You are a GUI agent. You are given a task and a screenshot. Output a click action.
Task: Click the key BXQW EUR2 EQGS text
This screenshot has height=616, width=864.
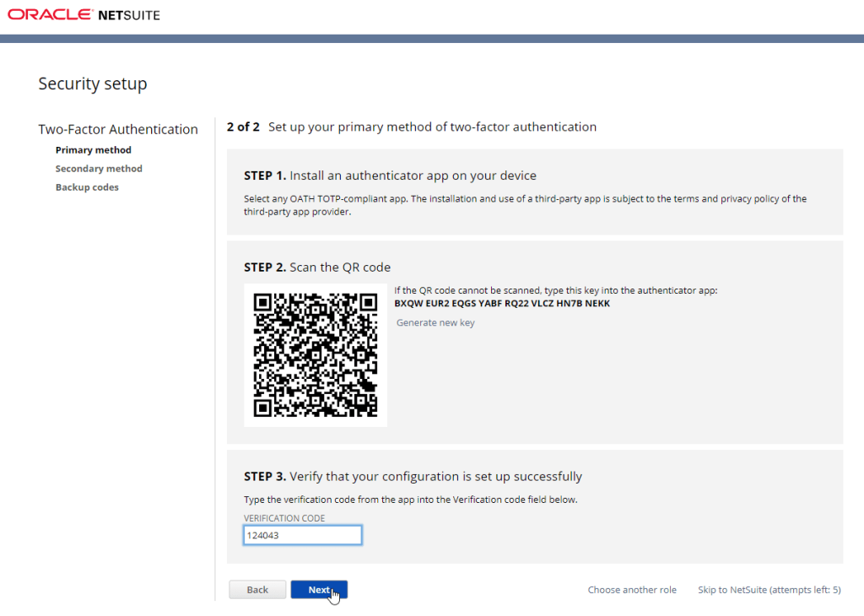tap(502, 303)
